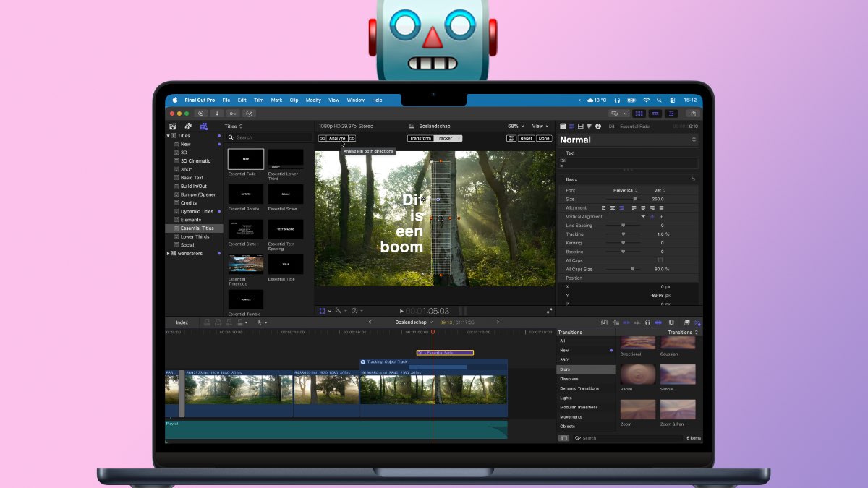Open the Vet font style dropdown

[660, 190]
